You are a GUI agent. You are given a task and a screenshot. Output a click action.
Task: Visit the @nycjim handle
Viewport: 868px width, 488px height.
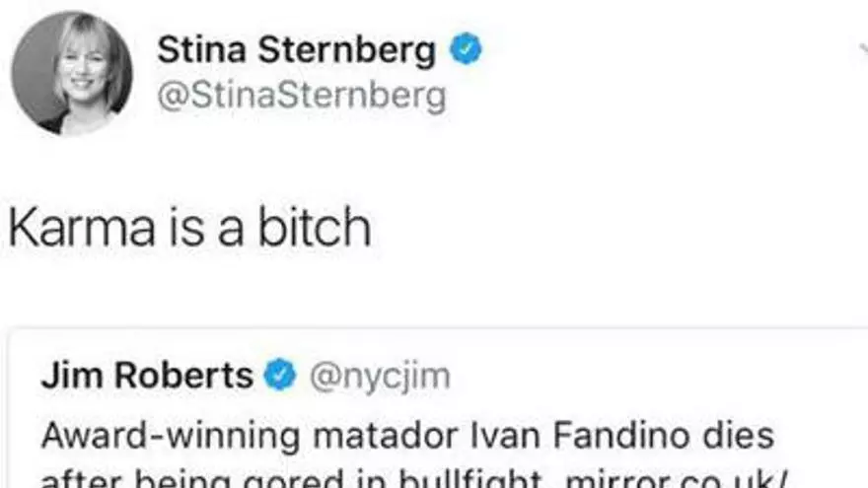pyautogui.click(x=380, y=376)
